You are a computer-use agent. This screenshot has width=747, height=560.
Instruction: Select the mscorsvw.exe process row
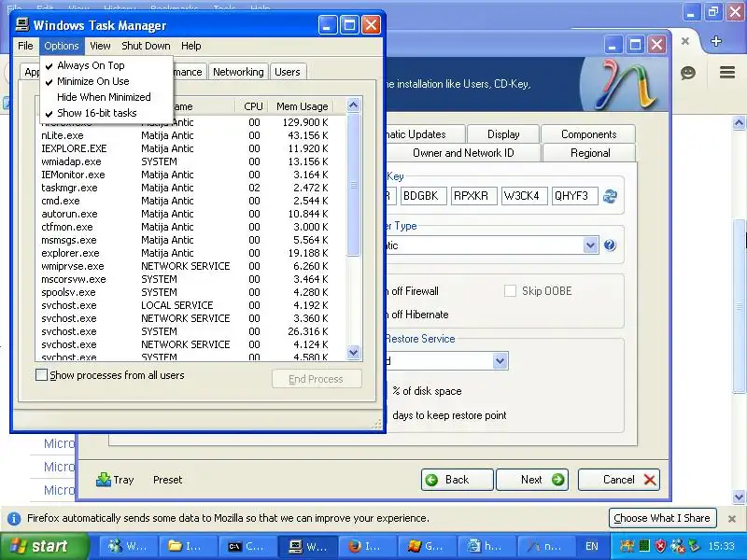[x=190, y=279]
